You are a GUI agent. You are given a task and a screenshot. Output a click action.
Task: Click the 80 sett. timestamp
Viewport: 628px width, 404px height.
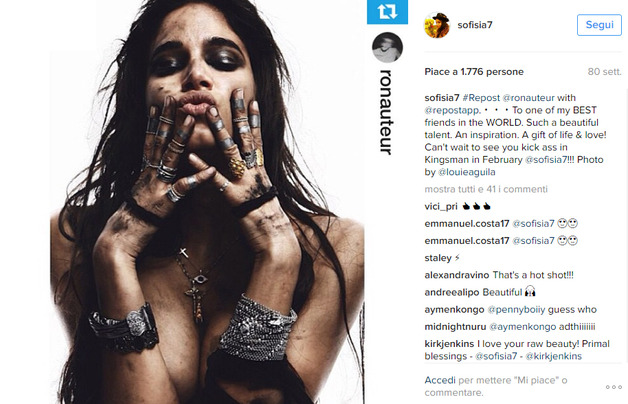click(x=604, y=72)
